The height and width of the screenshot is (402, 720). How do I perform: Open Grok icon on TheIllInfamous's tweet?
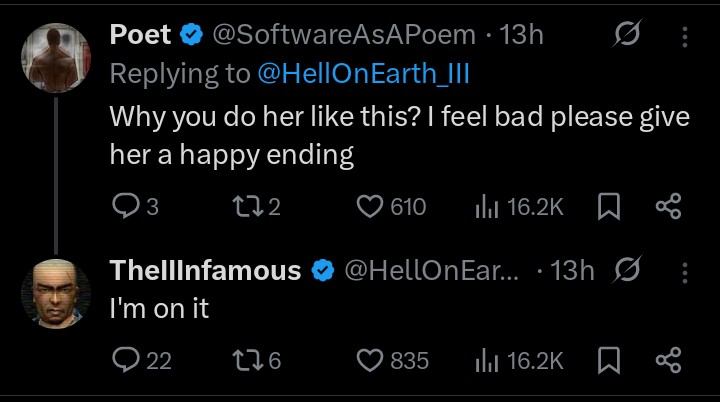click(x=628, y=270)
